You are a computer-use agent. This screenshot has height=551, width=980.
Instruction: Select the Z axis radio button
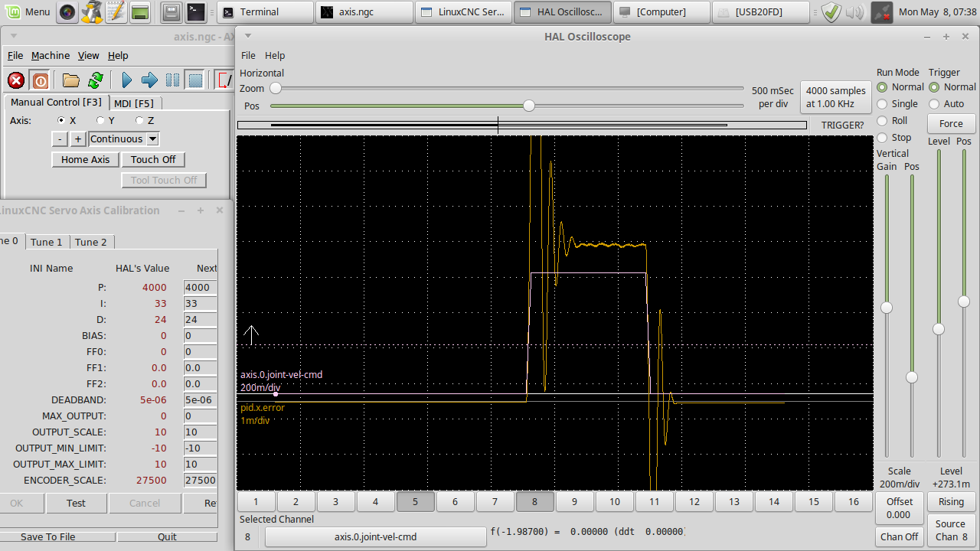pos(139,120)
